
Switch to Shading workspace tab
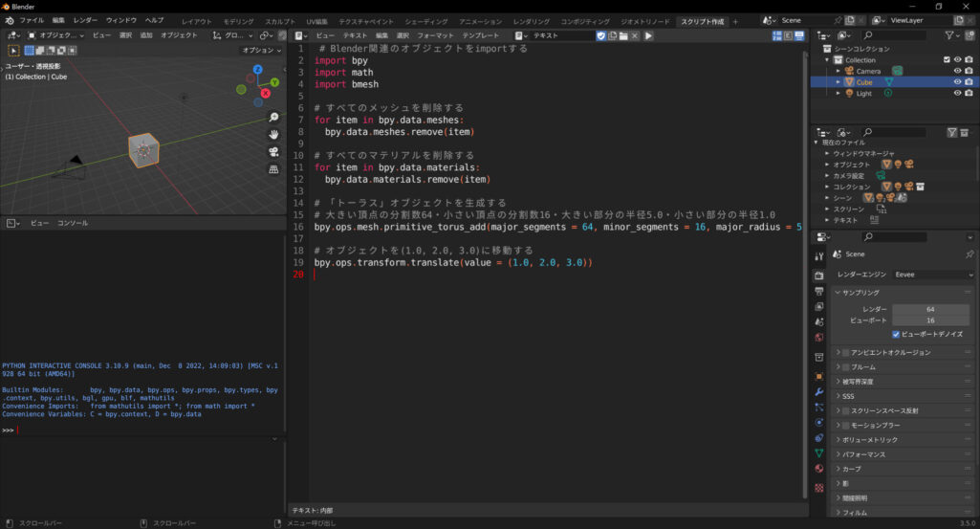coord(426,21)
